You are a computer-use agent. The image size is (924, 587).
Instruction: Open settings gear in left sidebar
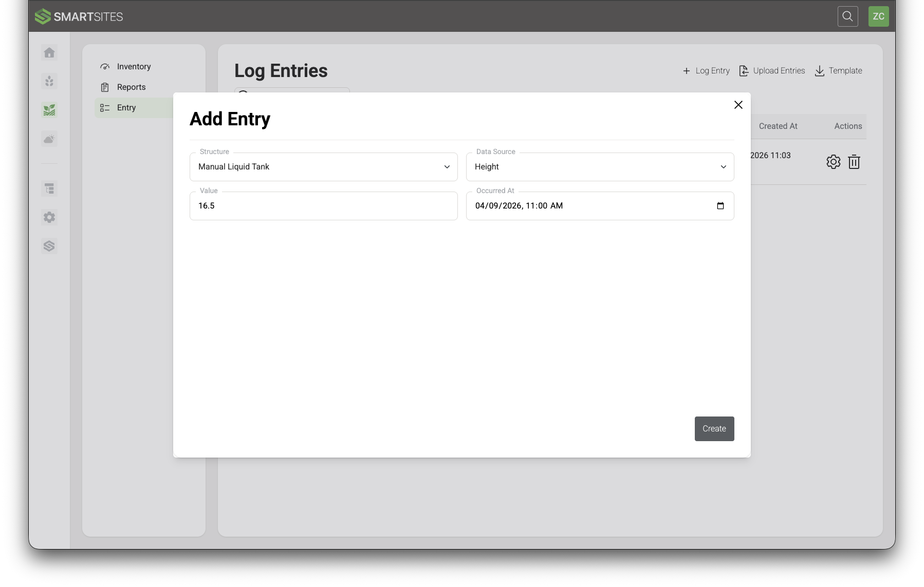[49, 217]
